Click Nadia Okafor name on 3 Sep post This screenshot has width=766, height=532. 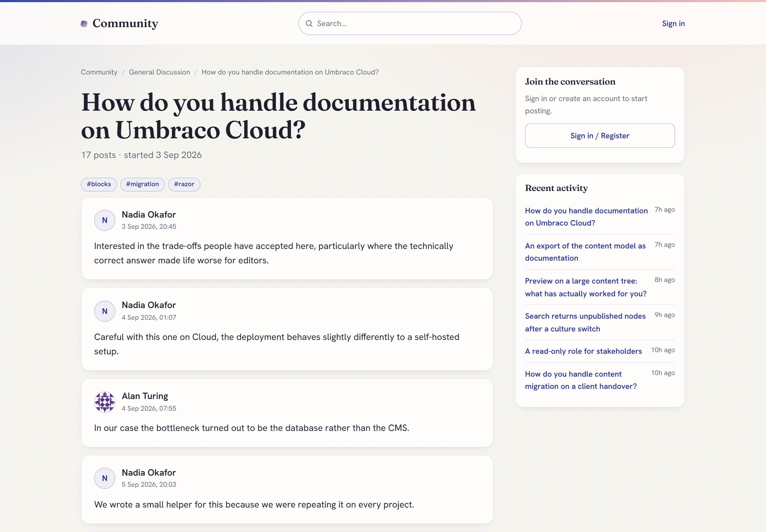coord(149,214)
